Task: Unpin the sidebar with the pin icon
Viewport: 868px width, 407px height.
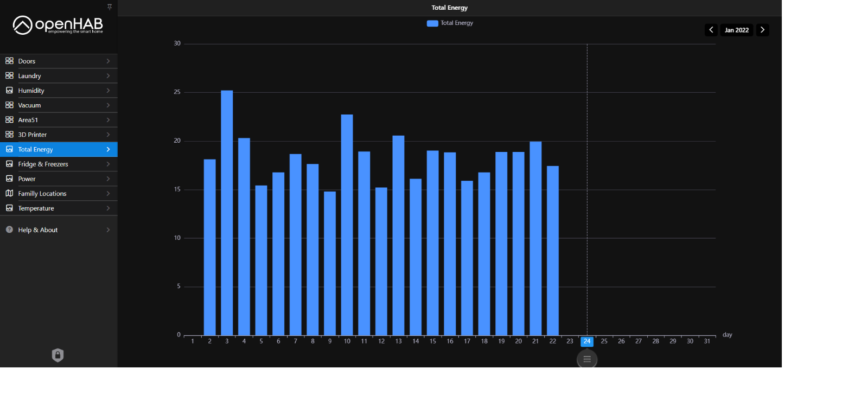Action: (110, 7)
